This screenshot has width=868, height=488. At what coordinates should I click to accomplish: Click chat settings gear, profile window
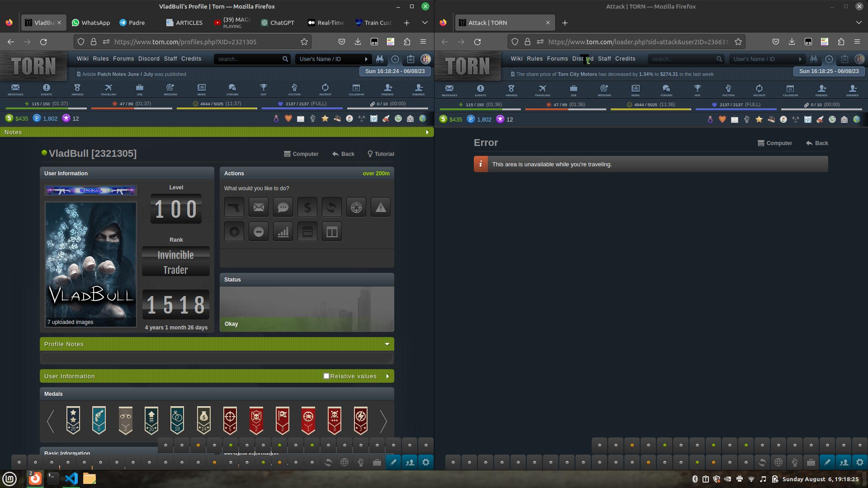(x=426, y=462)
